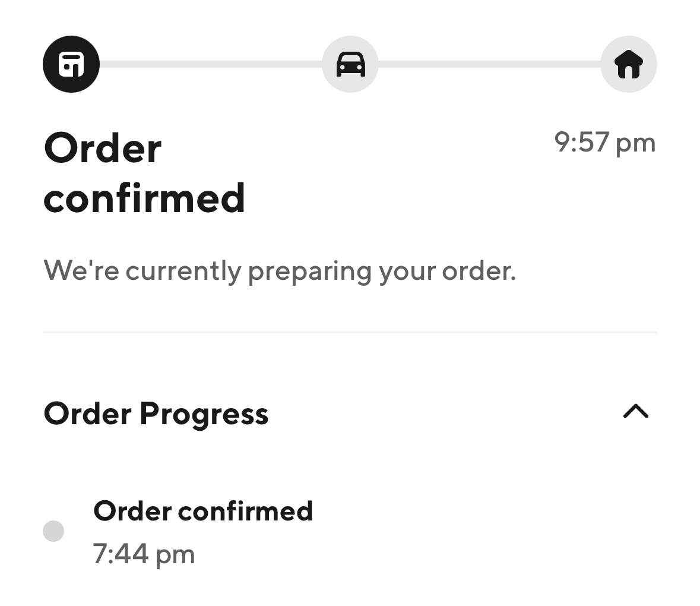Tap the word "Progress" in section header
This screenshot has width=700, height=606.
[x=204, y=414]
